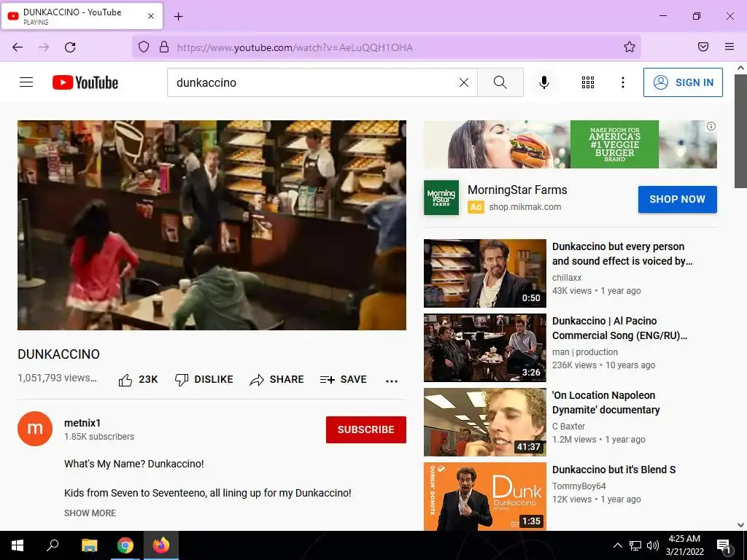Open the network tray icon
The width and height of the screenshot is (747, 560).
click(x=635, y=545)
